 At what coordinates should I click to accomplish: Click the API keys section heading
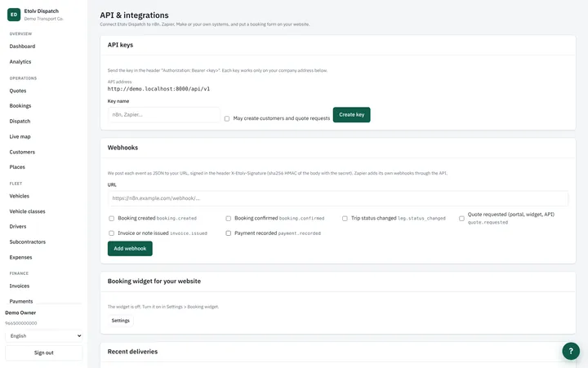point(120,45)
